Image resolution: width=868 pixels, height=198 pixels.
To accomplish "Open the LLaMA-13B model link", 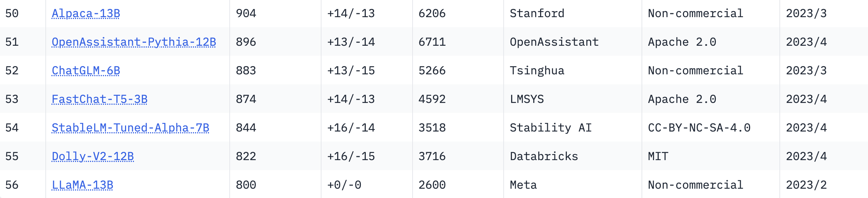I will click(83, 185).
